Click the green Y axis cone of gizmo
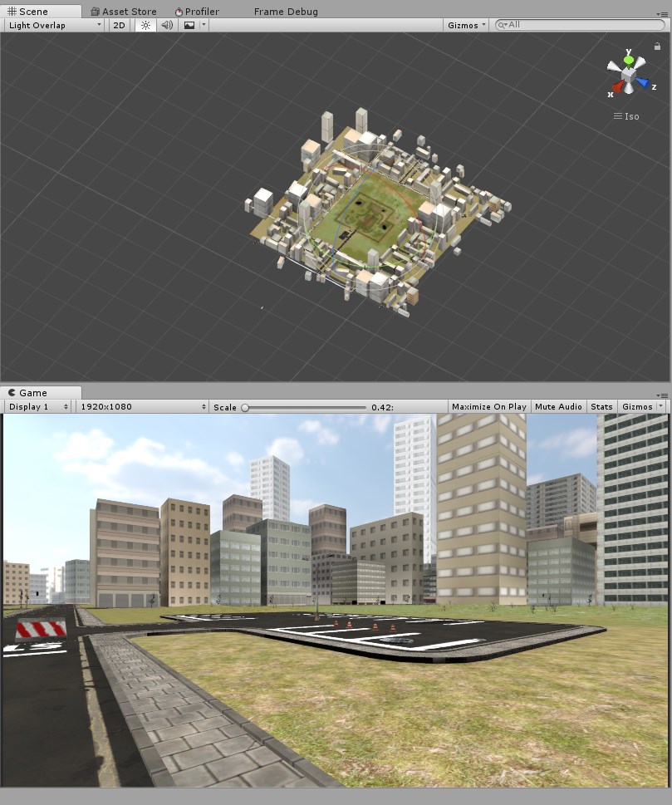 (628, 60)
